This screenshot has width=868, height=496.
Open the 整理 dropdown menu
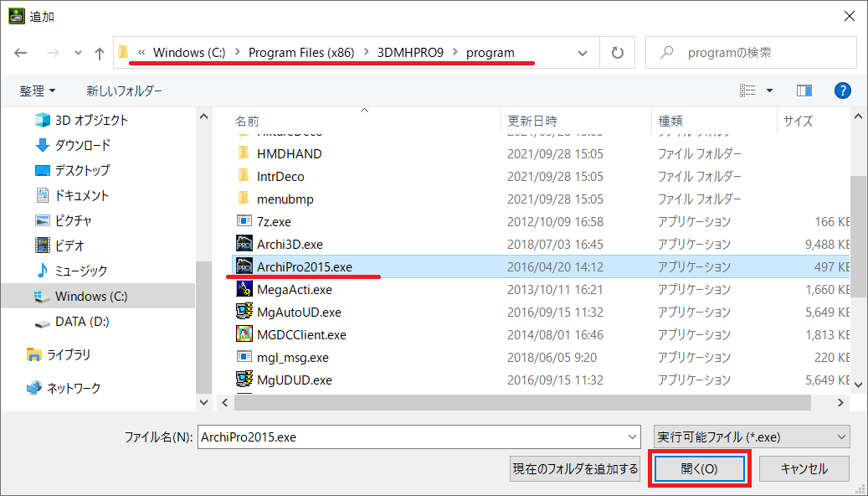click(x=37, y=90)
